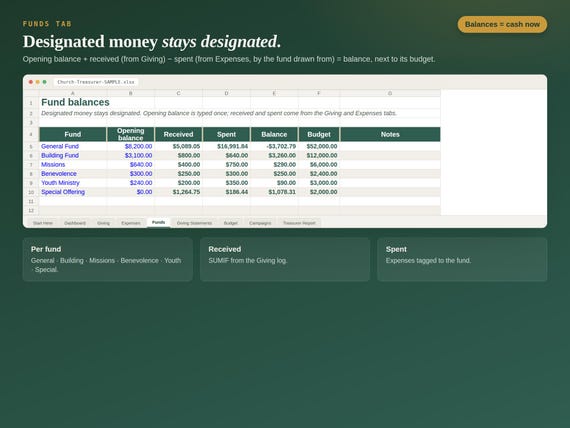This screenshot has height=428, width=570.
Task: Select balance $3,260.00 for Building Fund
Action: click(x=274, y=155)
